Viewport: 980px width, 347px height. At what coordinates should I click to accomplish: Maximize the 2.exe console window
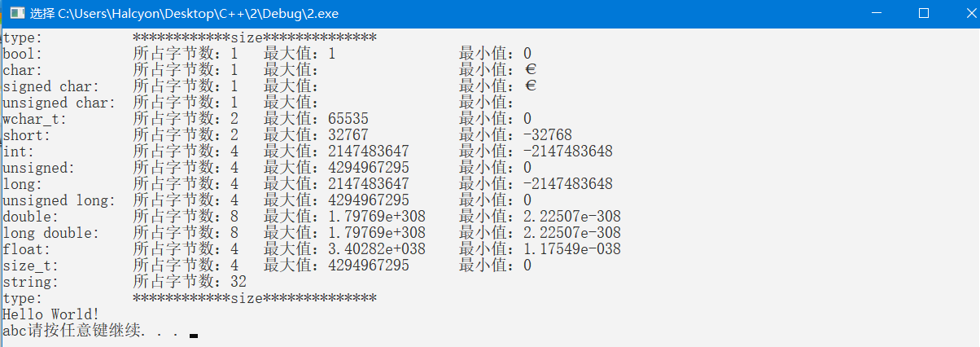[x=923, y=14]
